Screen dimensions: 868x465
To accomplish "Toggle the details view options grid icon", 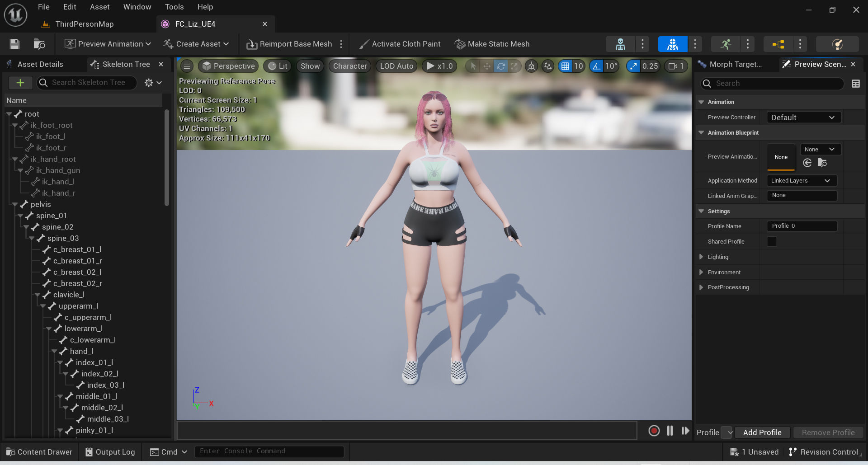I will coord(856,84).
